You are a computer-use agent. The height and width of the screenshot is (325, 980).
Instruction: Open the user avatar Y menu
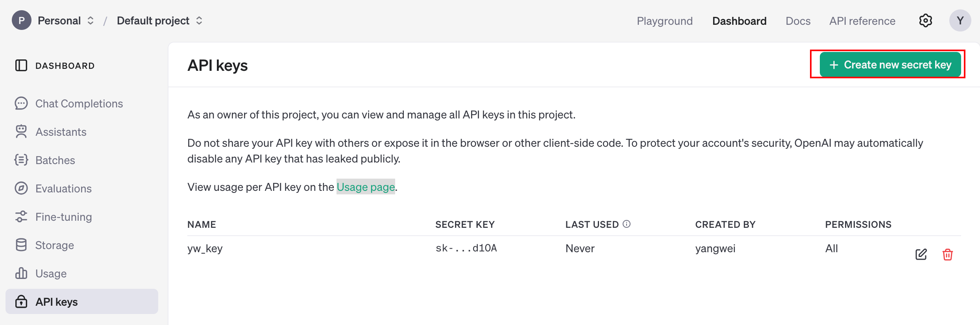(x=960, y=20)
